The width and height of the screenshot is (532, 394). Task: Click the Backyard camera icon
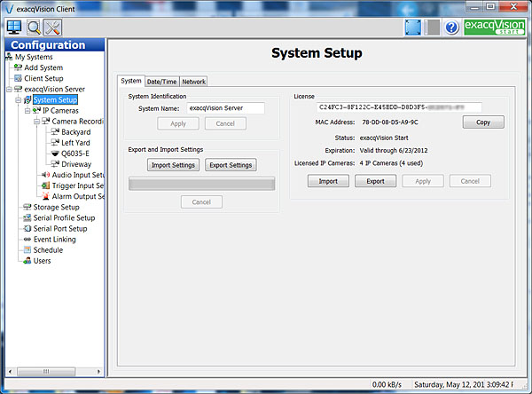pyautogui.click(x=55, y=132)
